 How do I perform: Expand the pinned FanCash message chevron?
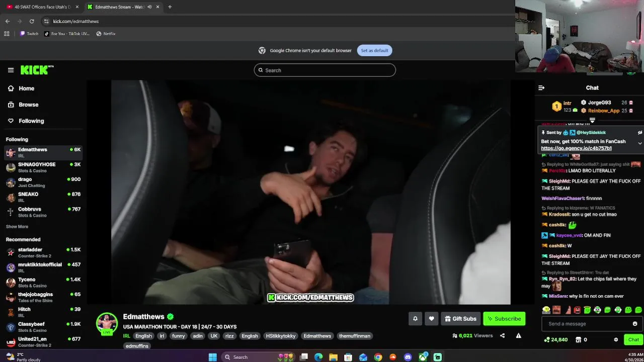[x=639, y=143]
